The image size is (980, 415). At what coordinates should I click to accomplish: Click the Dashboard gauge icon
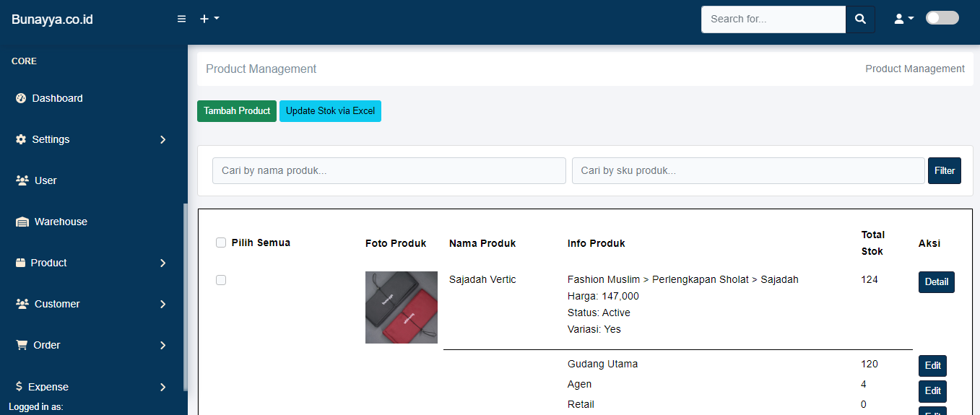pos(21,98)
